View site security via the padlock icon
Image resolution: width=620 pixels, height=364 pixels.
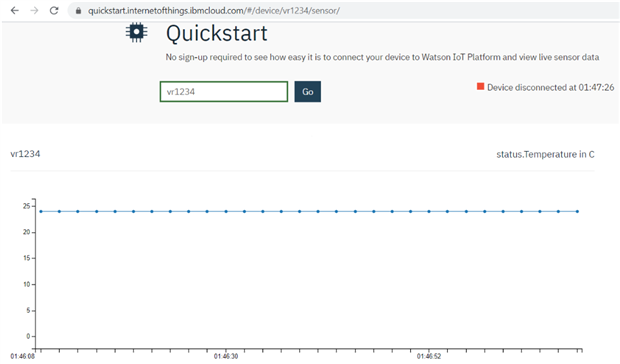click(78, 11)
